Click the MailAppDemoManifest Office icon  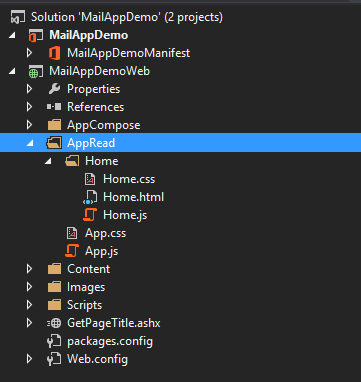[x=54, y=53]
